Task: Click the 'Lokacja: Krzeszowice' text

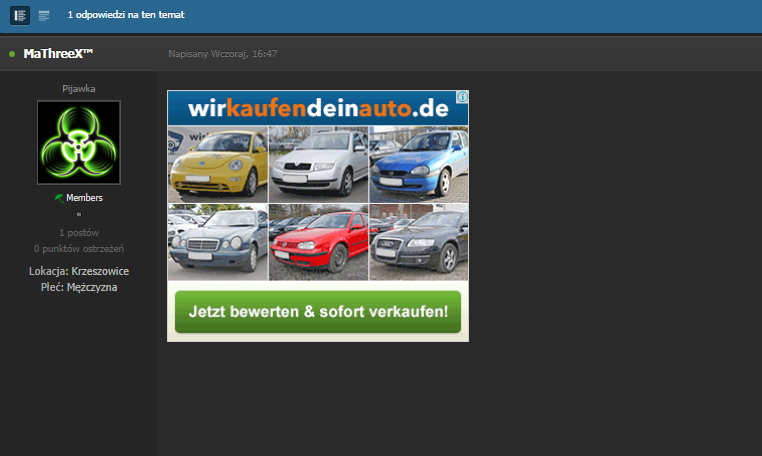Action: [79, 271]
